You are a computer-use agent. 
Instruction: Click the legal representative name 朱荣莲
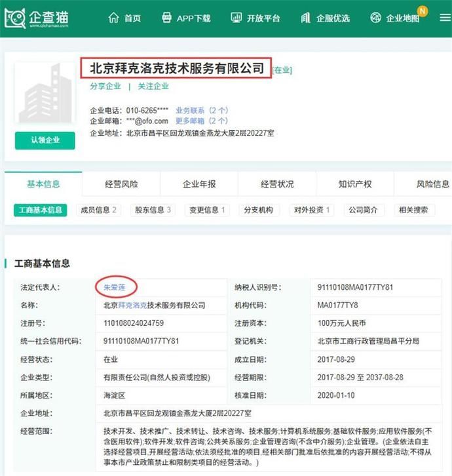coord(115,287)
